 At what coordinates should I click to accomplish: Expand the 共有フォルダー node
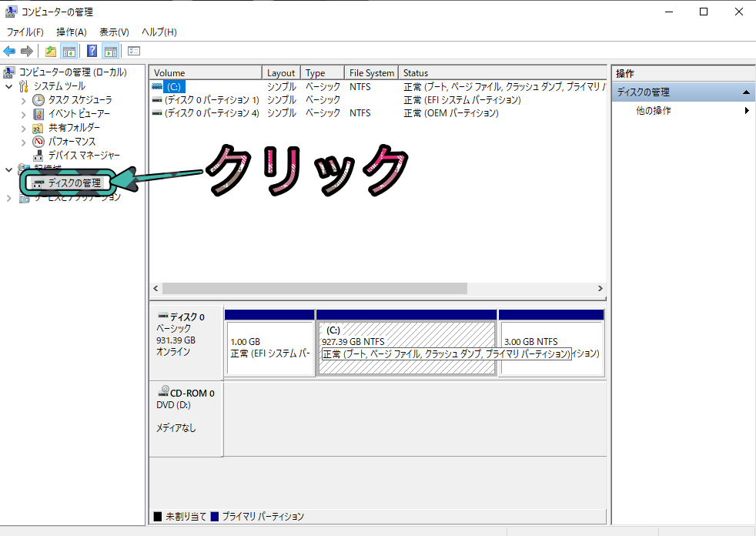pyautogui.click(x=23, y=129)
